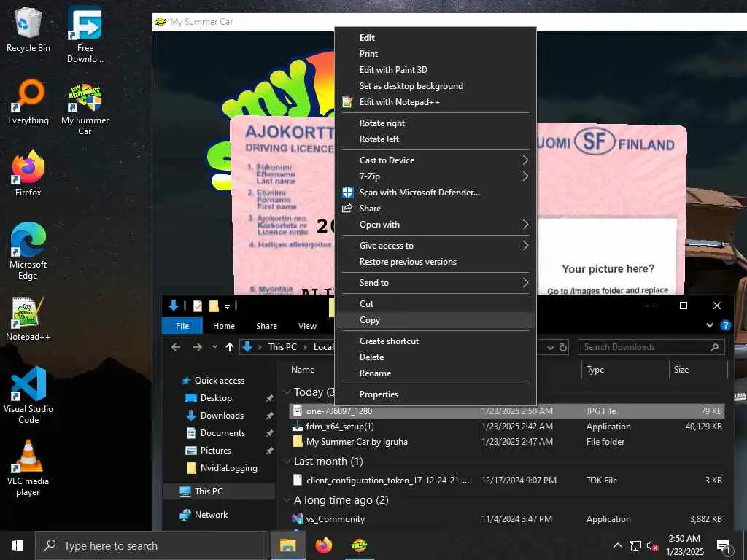Open Firefox desktop shortcut
747x560 pixels.
point(28,174)
